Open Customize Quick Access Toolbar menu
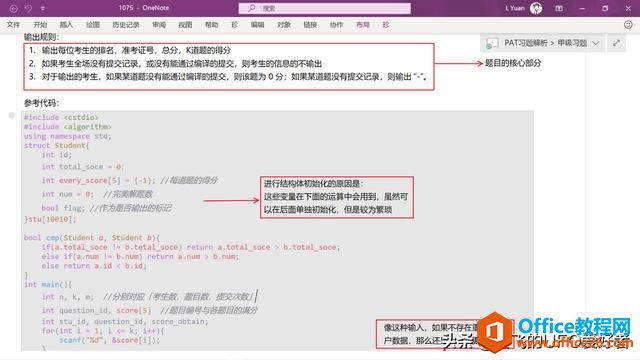The height and width of the screenshot is (360, 640). pyautogui.click(x=43, y=8)
